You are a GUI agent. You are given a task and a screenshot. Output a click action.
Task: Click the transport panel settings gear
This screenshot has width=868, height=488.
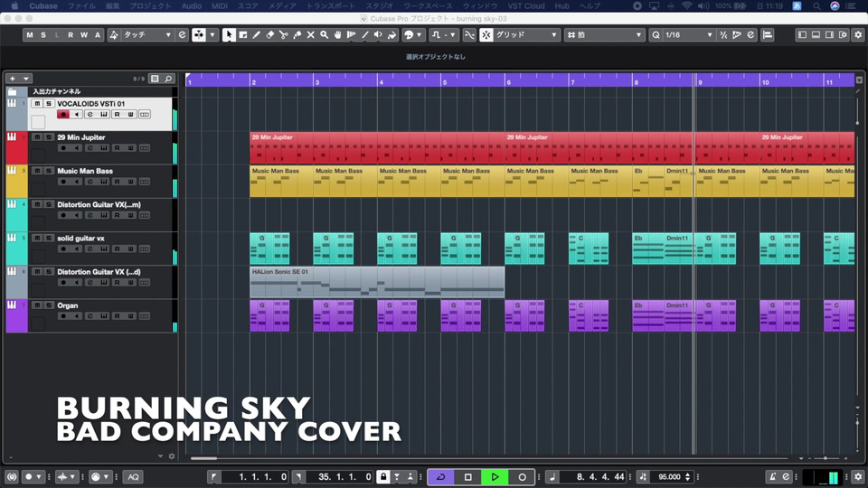[858, 477]
